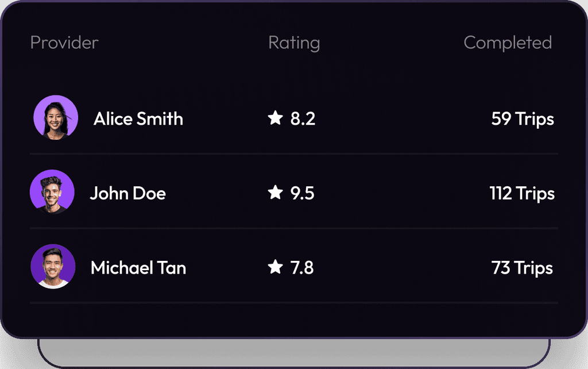Click the Michael Tan provider name

138,268
